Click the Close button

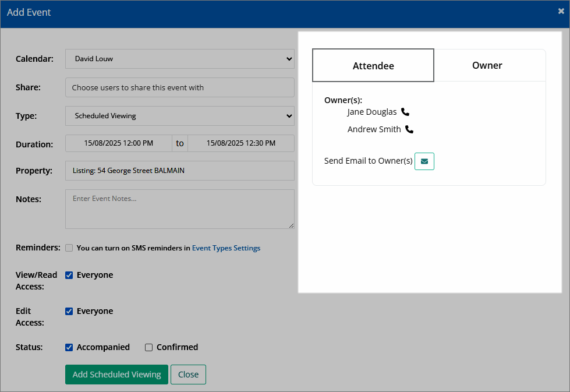click(x=188, y=375)
